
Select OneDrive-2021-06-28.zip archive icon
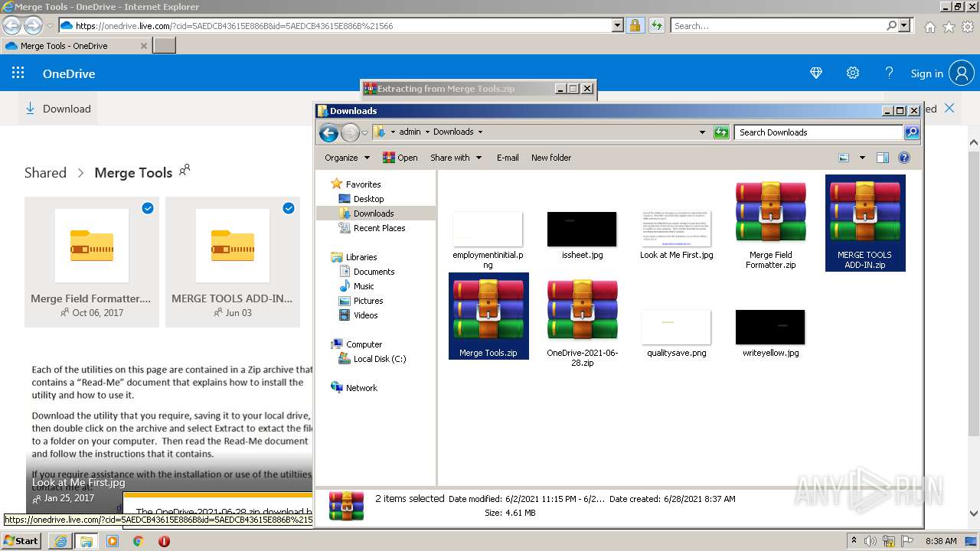tap(582, 309)
